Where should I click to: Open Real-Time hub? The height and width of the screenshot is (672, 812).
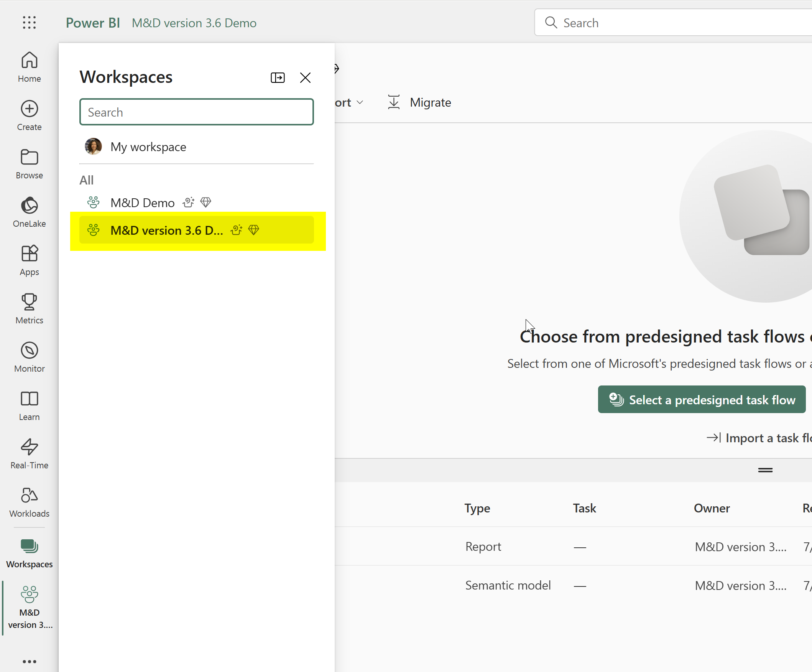point(30,454)
